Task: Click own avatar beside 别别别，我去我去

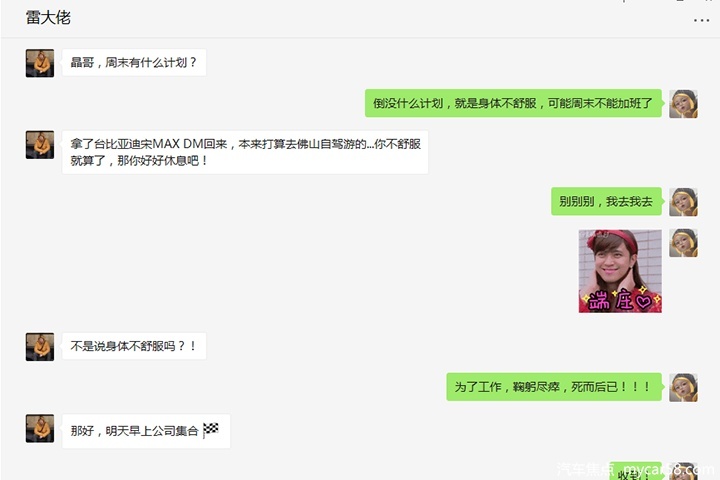Action: tap(683, 202)
